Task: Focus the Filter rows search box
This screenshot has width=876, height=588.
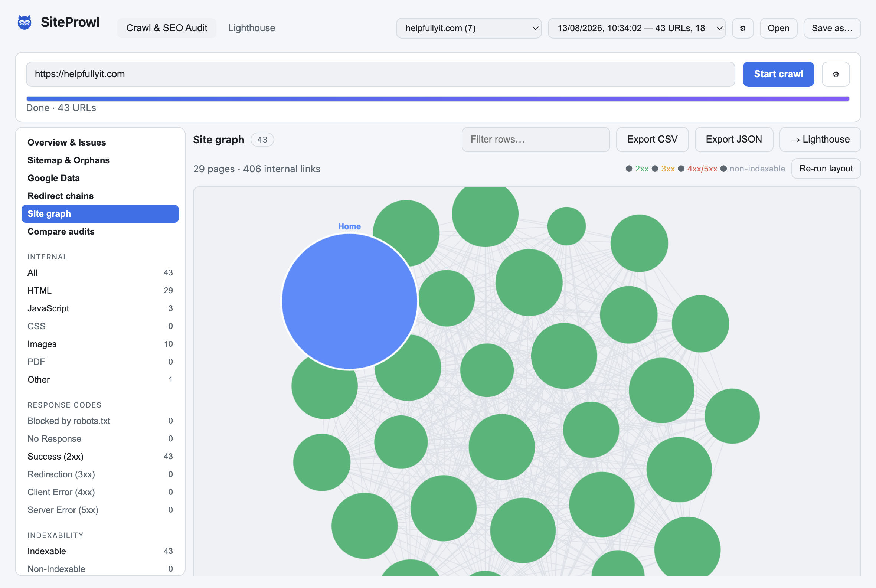Action: click(536, 140)
